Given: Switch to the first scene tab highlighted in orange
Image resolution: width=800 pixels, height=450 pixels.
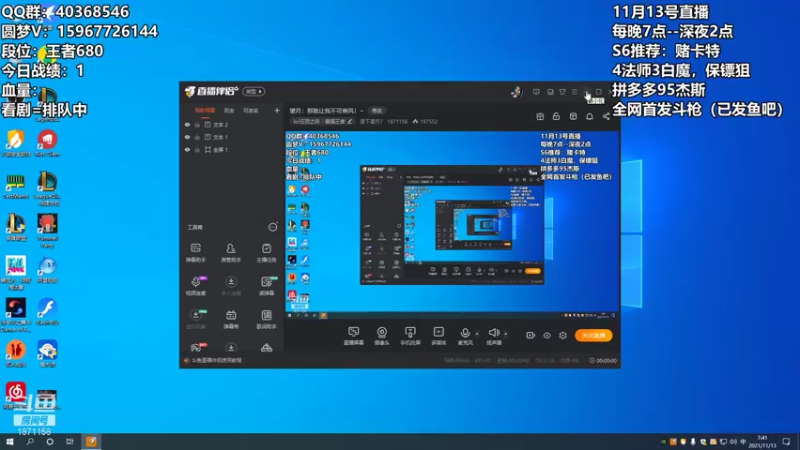Looking at the screenshot, I should (205, 110).
